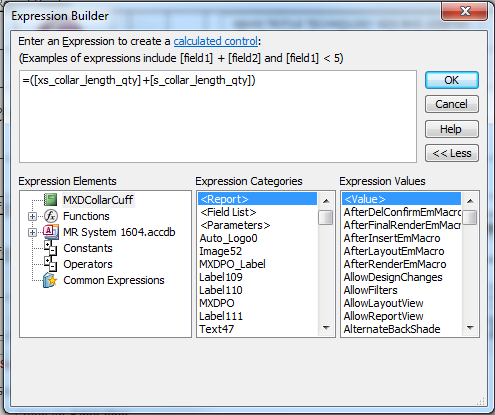Open Help for the Expression Builder
Viewport: 495px width, 415px height.
(452, 129)
